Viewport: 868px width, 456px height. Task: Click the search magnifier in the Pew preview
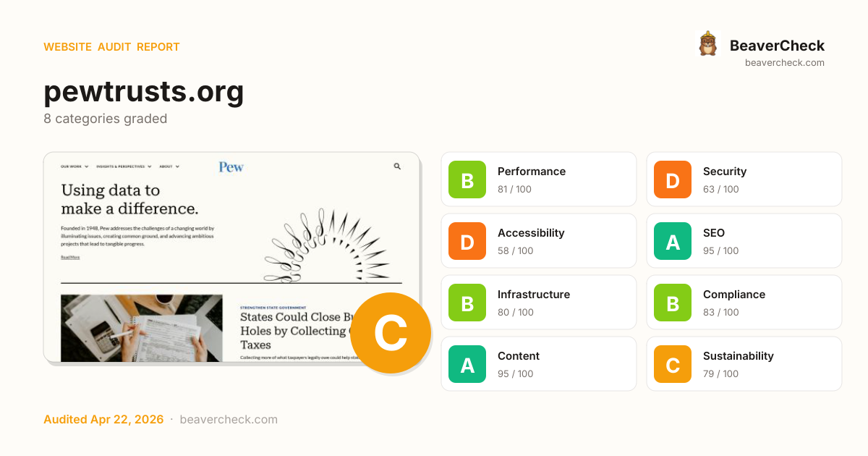point(397,166)
